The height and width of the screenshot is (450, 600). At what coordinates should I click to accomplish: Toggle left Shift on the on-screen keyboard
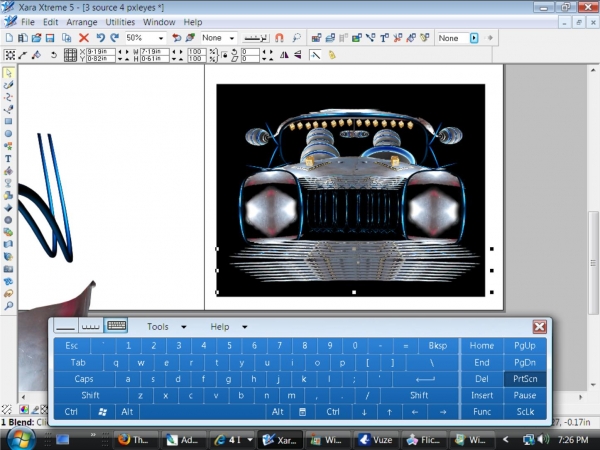90,395
